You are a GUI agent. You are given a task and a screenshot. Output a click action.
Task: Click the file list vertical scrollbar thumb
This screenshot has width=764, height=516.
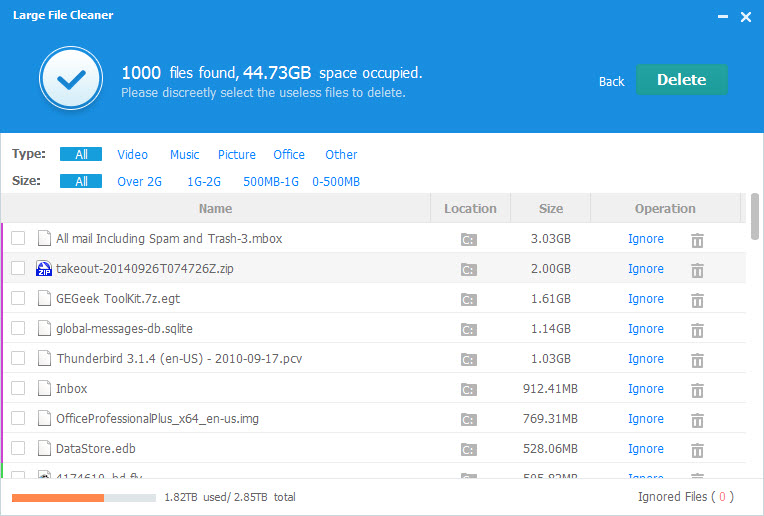tap(755, 216)
